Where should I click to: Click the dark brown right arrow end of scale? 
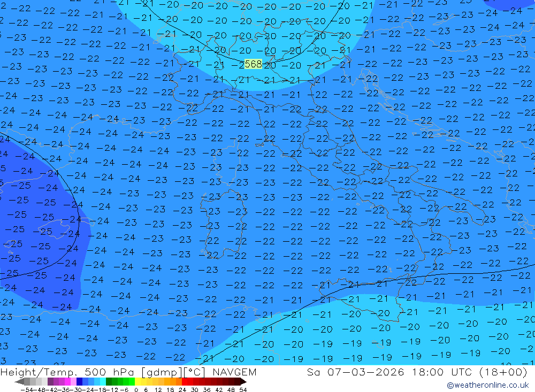click(x=243, y=381)
